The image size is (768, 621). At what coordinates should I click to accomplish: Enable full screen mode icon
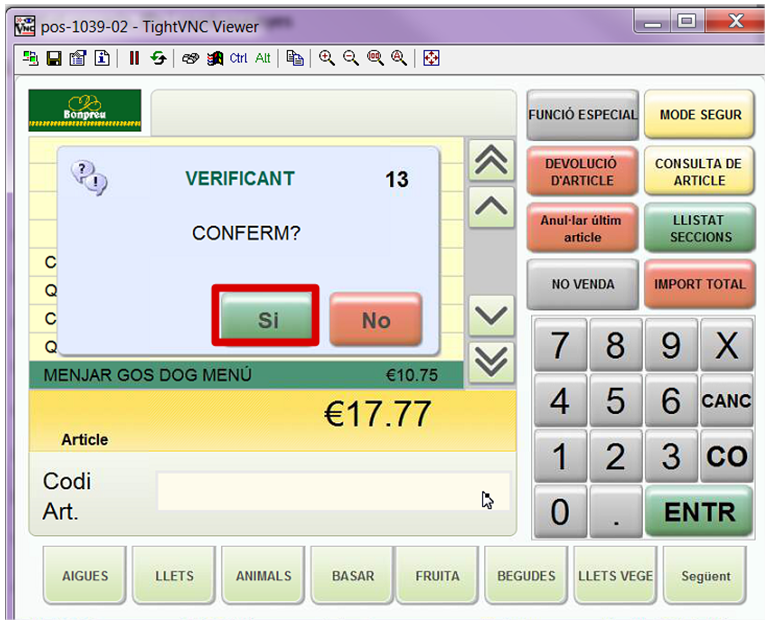431,58
